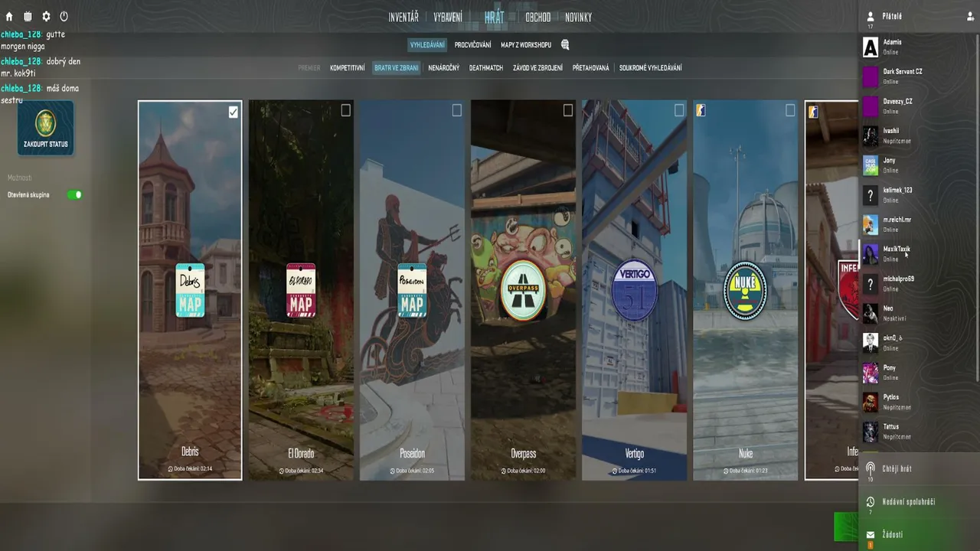Viewport: 980px width, 551px height.
Task: Open the Inventář menu
Action: tap(403, 18)
